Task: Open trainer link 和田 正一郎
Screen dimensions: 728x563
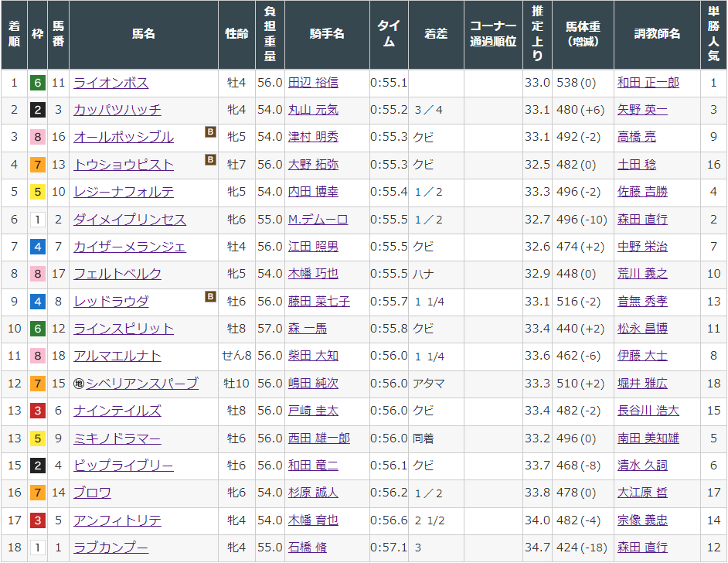Action: 648,83
